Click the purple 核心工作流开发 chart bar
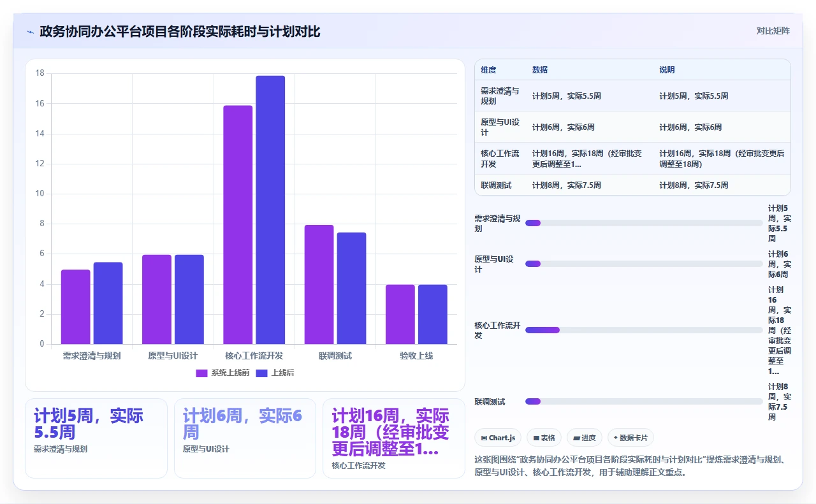Viewport: 816px width, 504px height. click(x=238, y=225)
